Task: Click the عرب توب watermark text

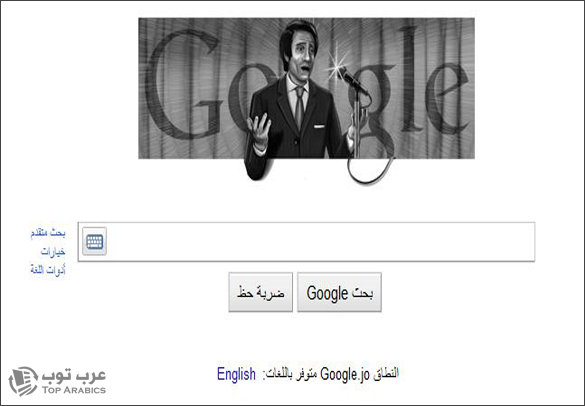Action: (74, 375)
